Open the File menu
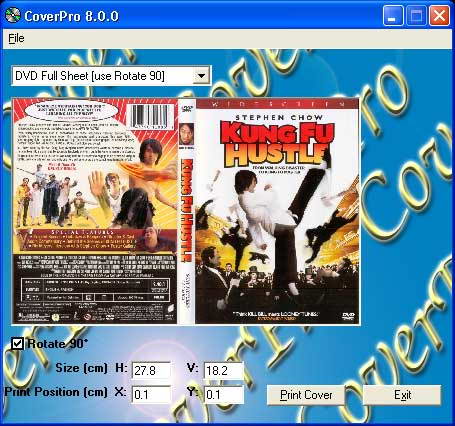This screenshot has width=455, height=426. coord(16,38)
